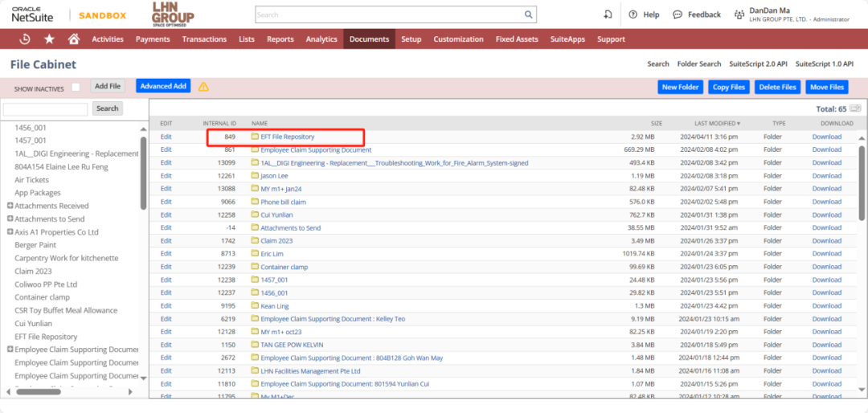Click the search magnifier icon
Image resolution: width=868 pixels, height=413 pixels.
tap(529, 14)
